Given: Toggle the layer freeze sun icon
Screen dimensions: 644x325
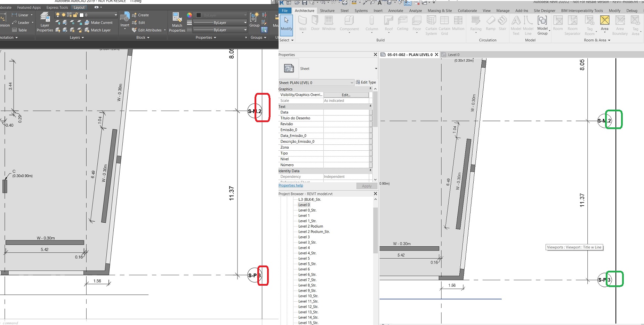Looking at the screenshot, I should [x=64, y=15].
